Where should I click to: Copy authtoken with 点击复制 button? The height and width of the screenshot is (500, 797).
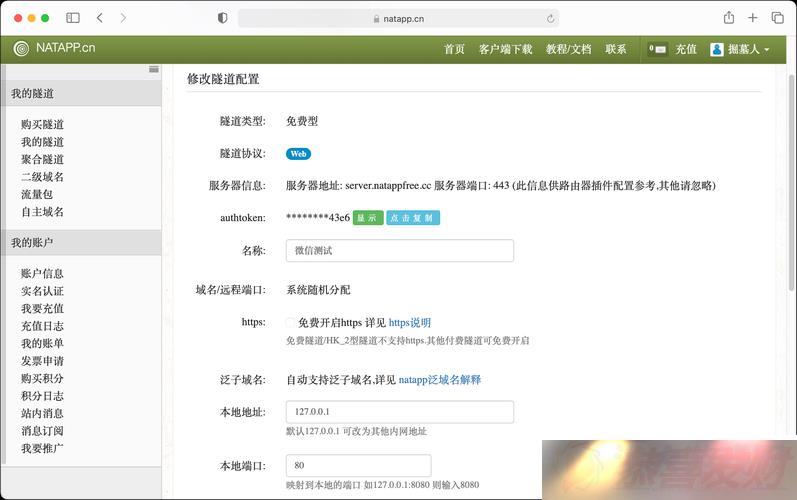pos(413,218)
